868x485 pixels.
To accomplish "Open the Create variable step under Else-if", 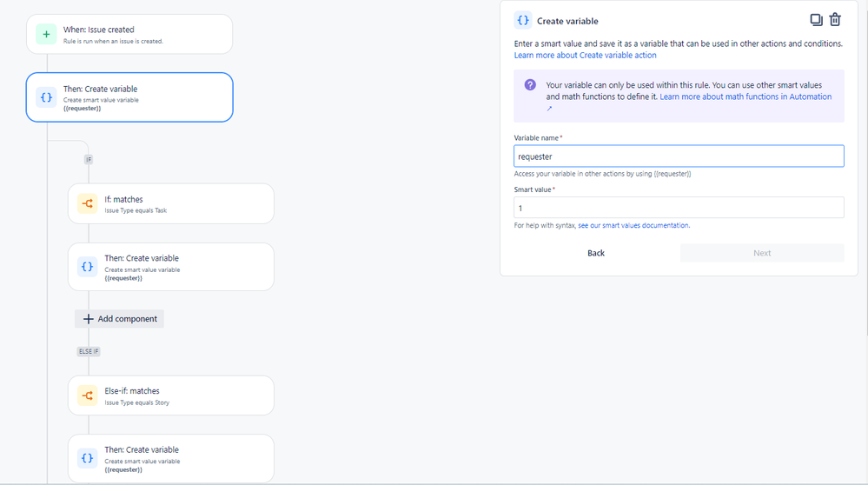I will (x=171, y=458).
